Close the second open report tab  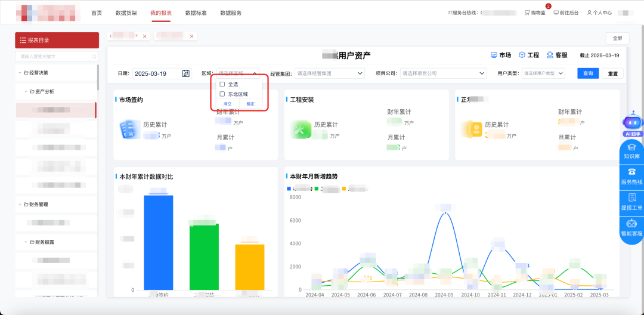pos(191,36)
